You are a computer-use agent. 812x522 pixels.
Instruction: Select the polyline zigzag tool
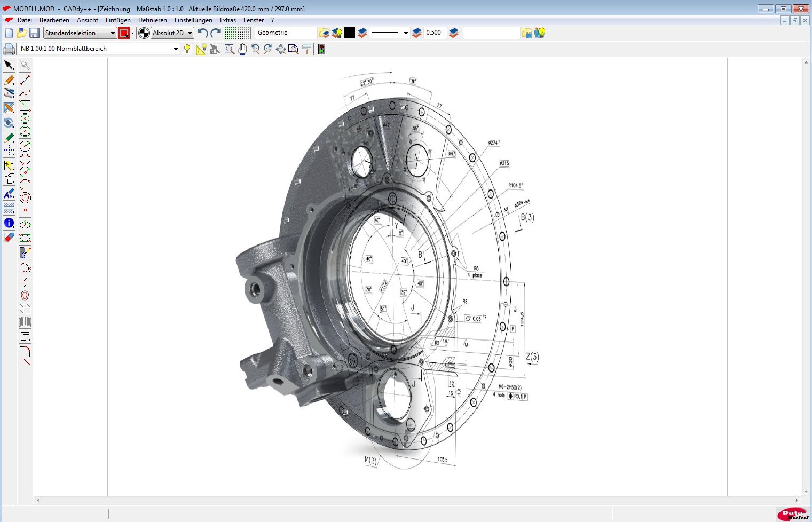point(25,93)
